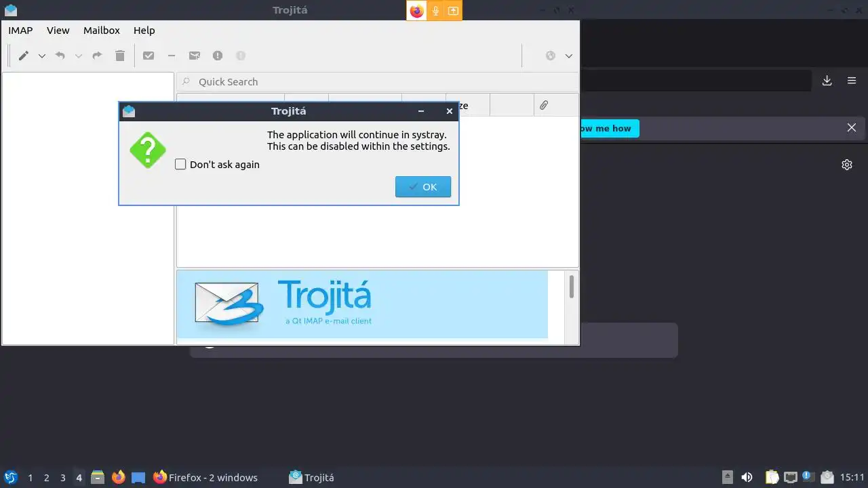The height and width of the screenshot is (488, 868).
Task: Close the Trojitá systray dialog
Action: (449, 111)
